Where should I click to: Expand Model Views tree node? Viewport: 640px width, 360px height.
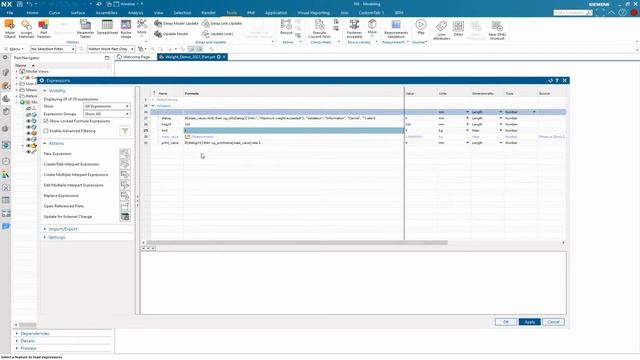tap(17, 71)
